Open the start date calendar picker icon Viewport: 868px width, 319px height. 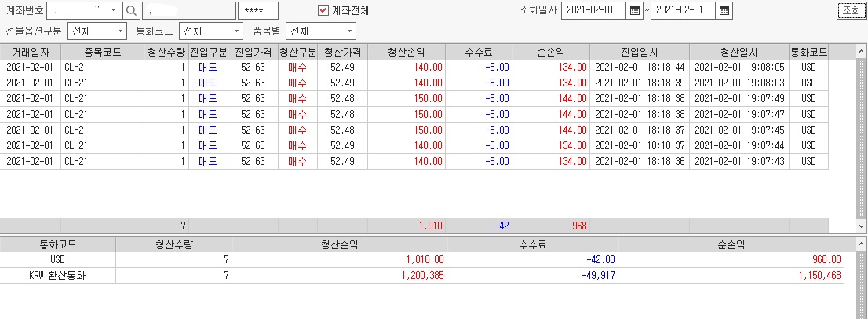(x=634, y=10)
